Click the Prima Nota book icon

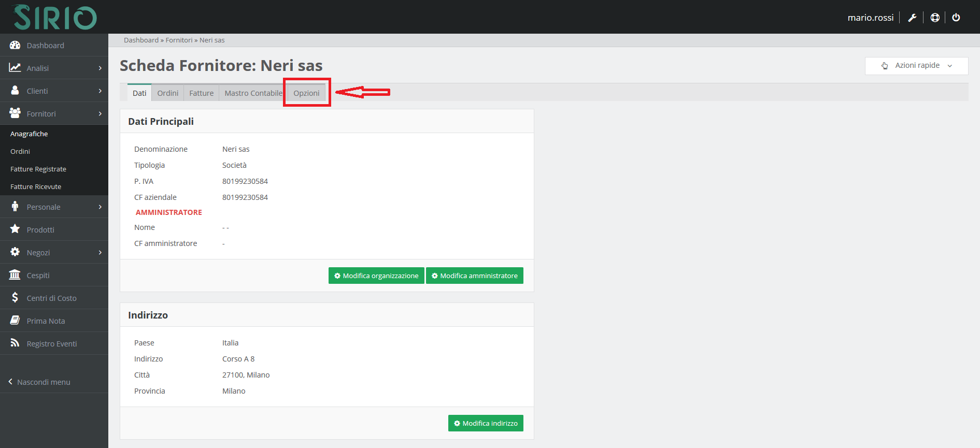pos(15,321)
